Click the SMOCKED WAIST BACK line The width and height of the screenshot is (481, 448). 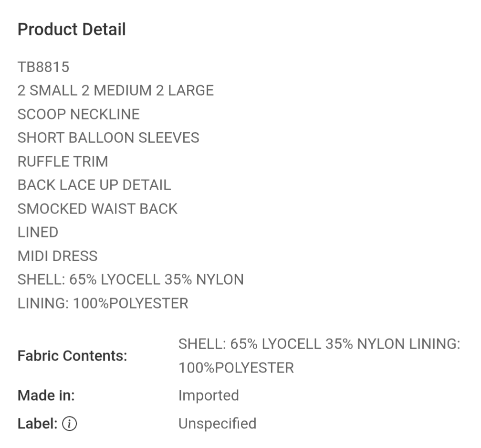97,209
